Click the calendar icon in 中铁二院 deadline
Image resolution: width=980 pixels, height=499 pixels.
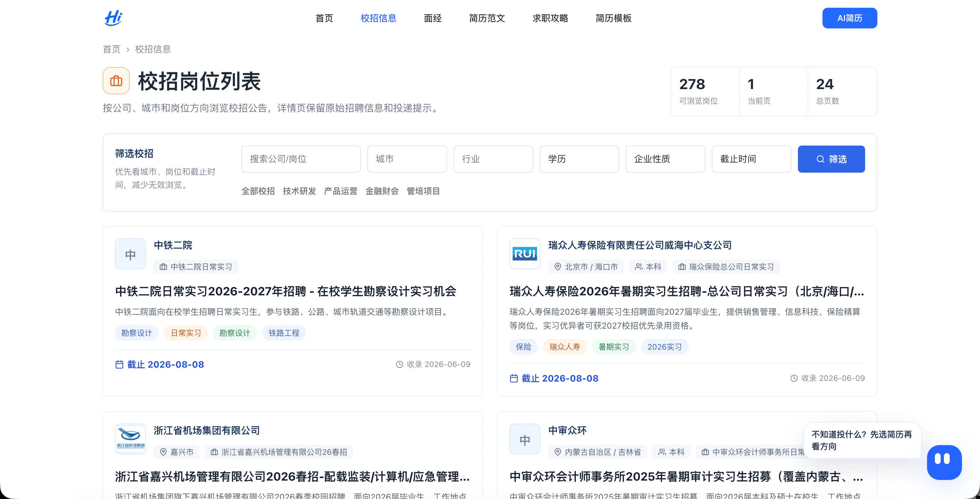point(119,364)
